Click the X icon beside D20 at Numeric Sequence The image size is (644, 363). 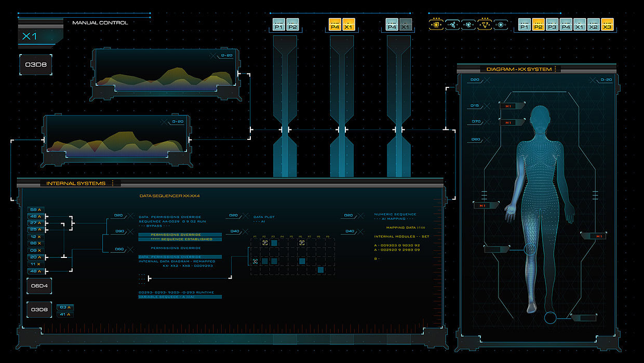359,215
